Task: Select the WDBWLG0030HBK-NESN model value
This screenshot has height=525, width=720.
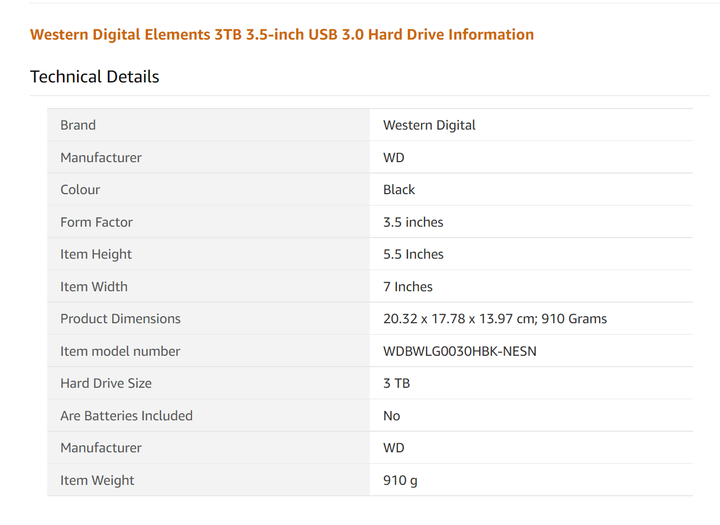Action: pyautogui.click(x=460, y=351)
